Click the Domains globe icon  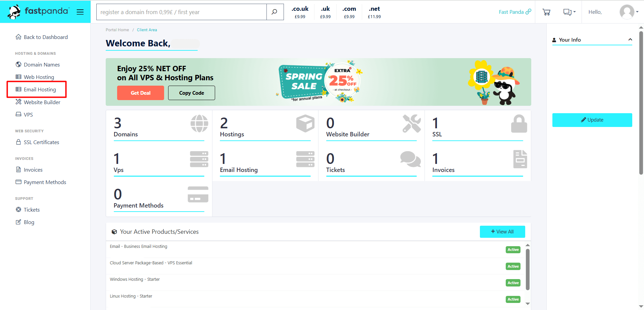click(x=199, y=123)
